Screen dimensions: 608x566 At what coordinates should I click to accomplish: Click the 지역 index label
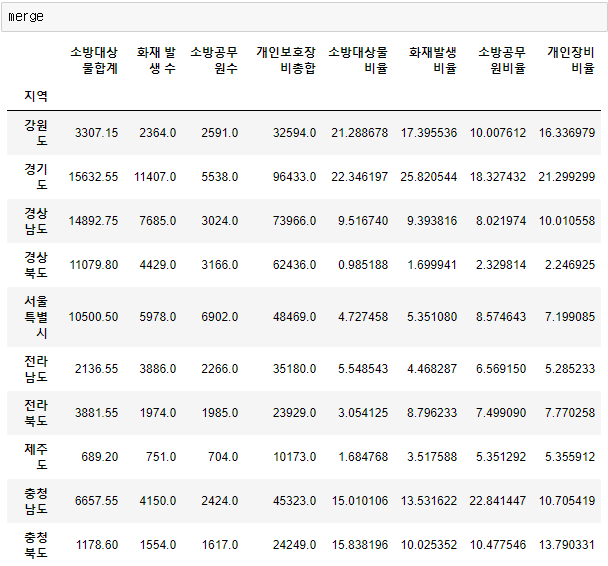pos(36,96)
